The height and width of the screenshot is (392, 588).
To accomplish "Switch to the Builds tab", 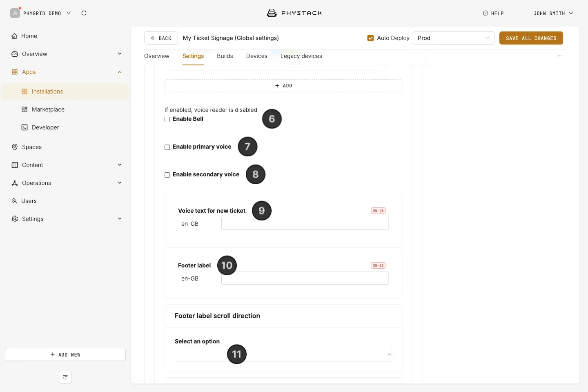I will click(x=225, y=56).
